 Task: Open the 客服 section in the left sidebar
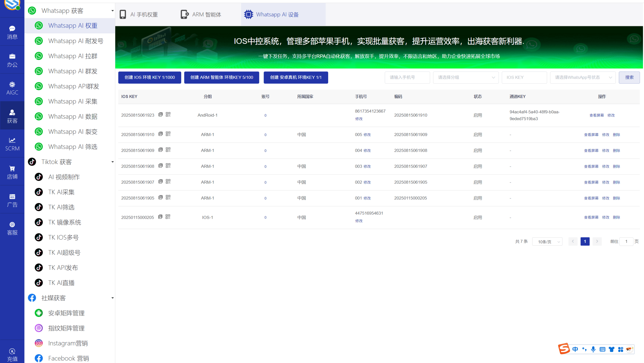[x=12, y=228]
